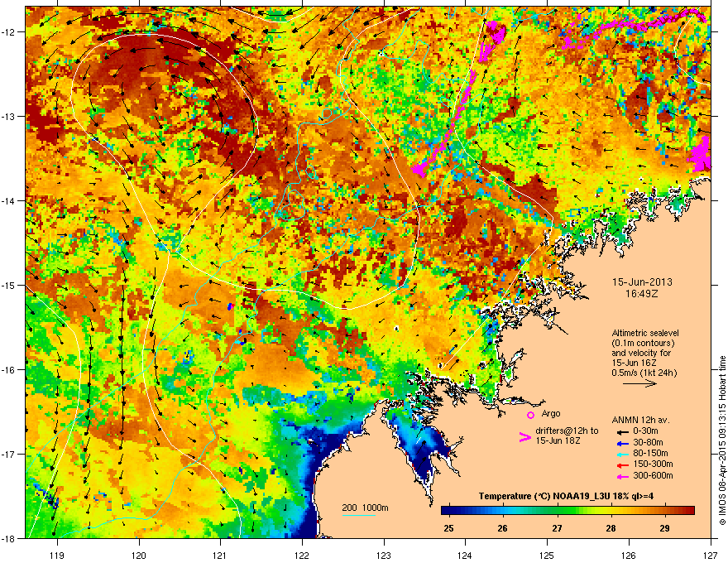This screenshot has width=728, height=563.
Task: Select the red 150-300m legend arrow
Action: point(622,465)
